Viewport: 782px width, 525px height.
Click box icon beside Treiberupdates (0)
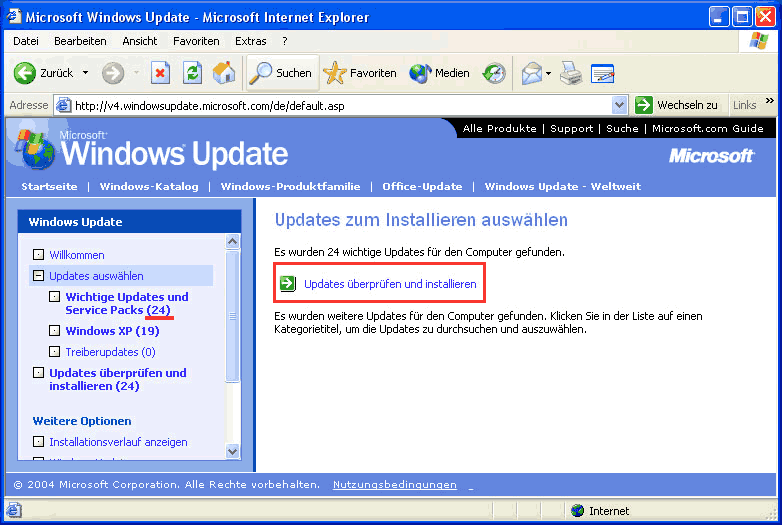point(54,351)
